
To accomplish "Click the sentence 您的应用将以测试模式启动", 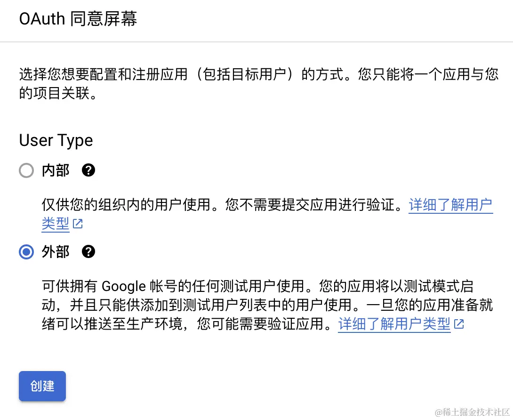I will pos(396,286).
